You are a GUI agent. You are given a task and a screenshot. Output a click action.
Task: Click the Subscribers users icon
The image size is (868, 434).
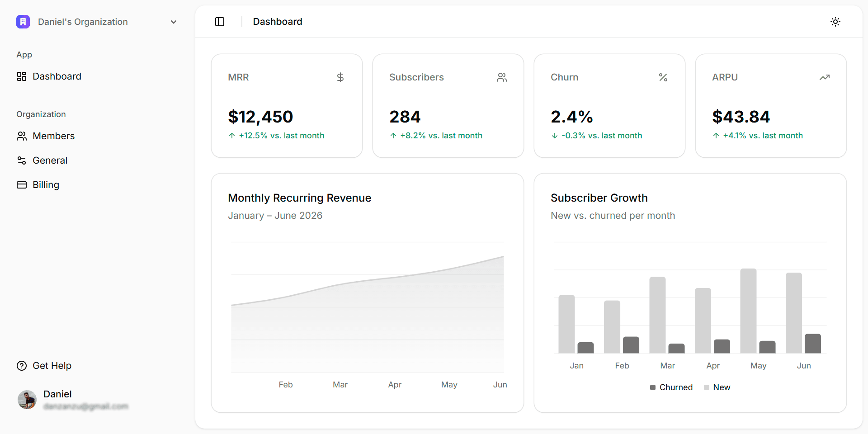click(502, 77)
